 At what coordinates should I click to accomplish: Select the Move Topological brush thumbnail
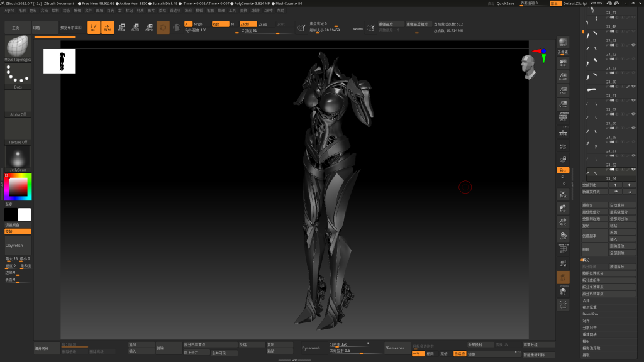(x=18, y=47)
